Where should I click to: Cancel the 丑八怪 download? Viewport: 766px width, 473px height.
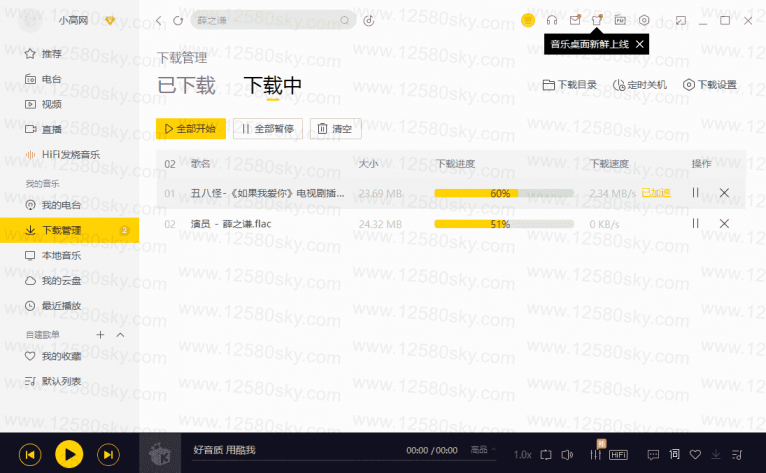[x=724, y=193]
